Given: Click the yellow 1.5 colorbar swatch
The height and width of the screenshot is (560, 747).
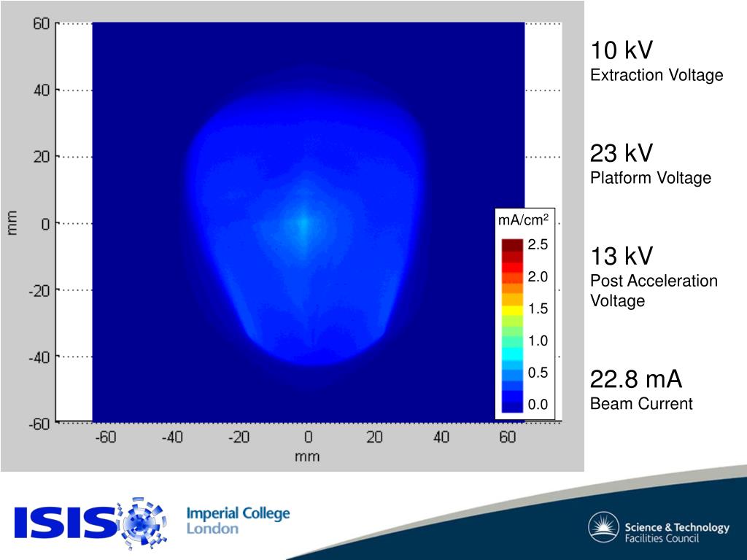Looking at the screenshot, I should 512,309.
